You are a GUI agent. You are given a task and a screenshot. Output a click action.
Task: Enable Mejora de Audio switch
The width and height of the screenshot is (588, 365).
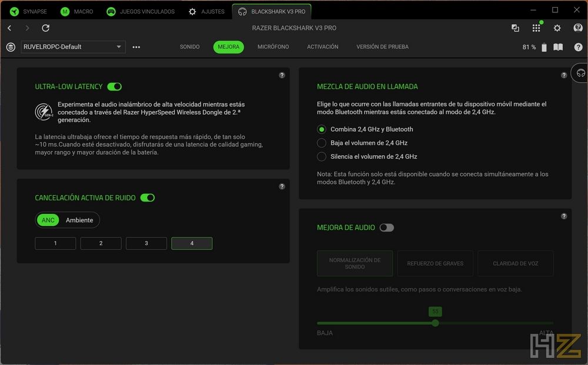click(x=387, y=227)
